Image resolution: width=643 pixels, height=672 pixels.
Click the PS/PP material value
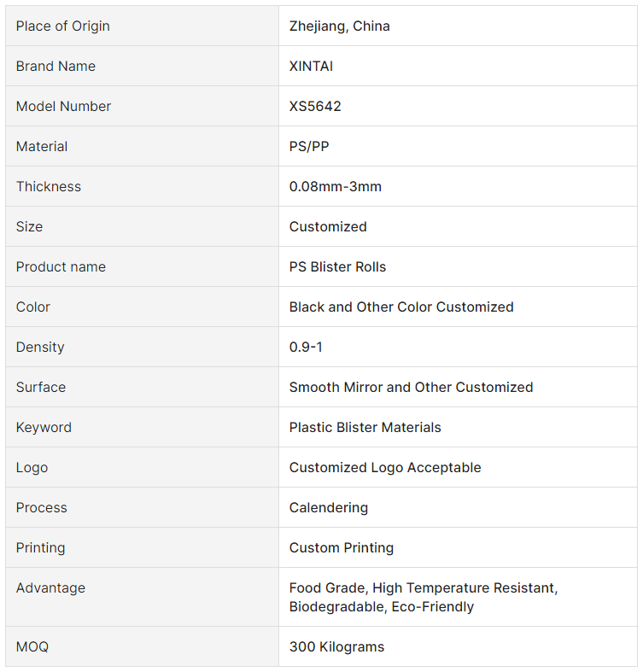tap(309, 146)
